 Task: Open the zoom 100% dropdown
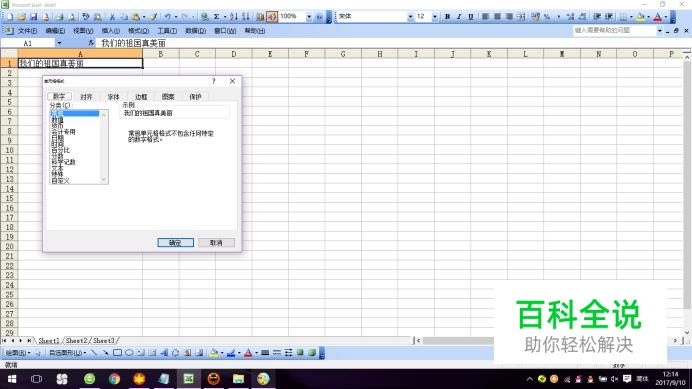309,17
